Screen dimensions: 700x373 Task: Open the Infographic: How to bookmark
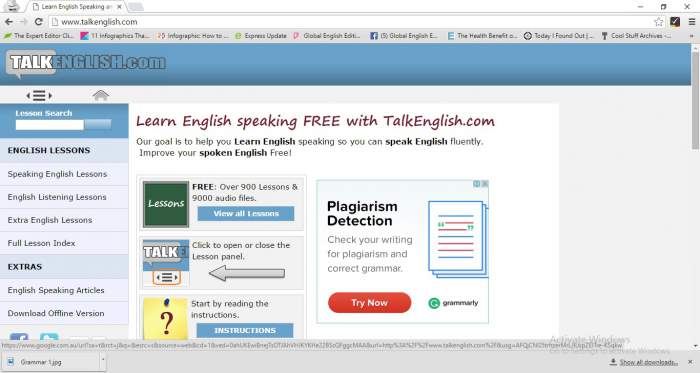pyautogui.click(x=192, y=36)
